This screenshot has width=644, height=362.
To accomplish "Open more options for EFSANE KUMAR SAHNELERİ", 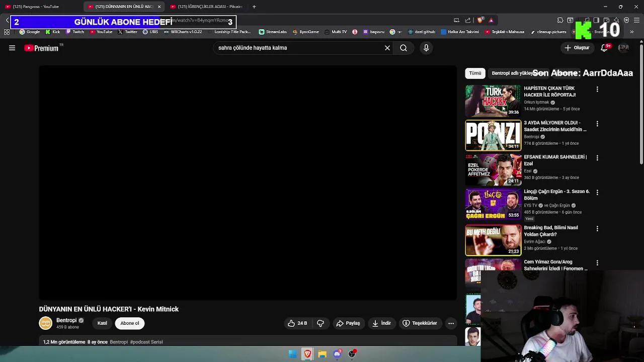I will point(597,158).
